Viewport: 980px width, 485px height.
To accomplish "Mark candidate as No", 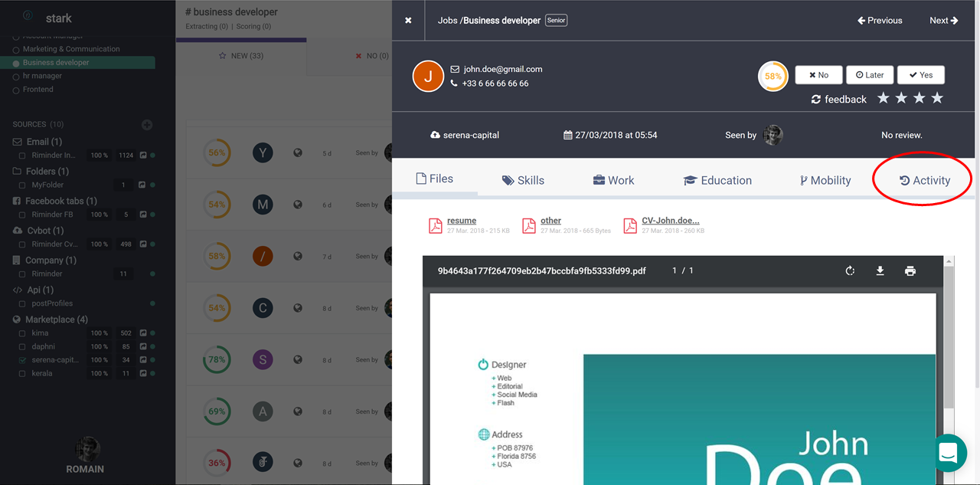I will pyautogui.click(x=818, y=75).
